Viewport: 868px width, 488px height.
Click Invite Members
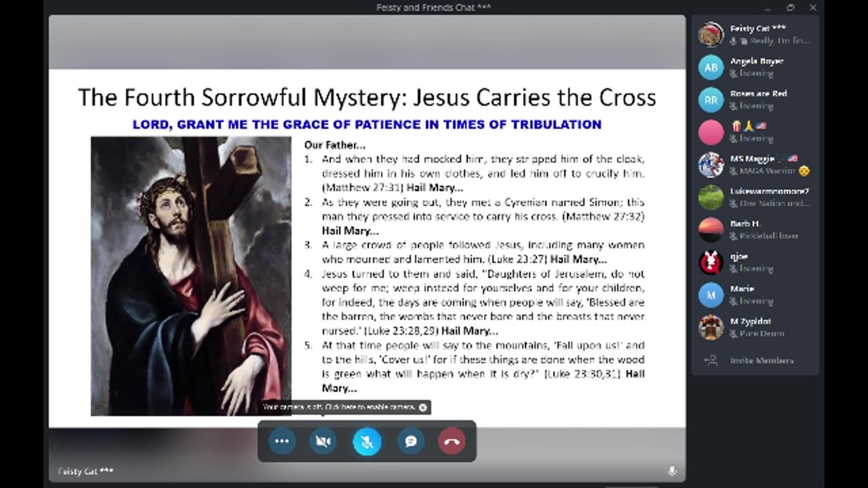click(762, 361)
